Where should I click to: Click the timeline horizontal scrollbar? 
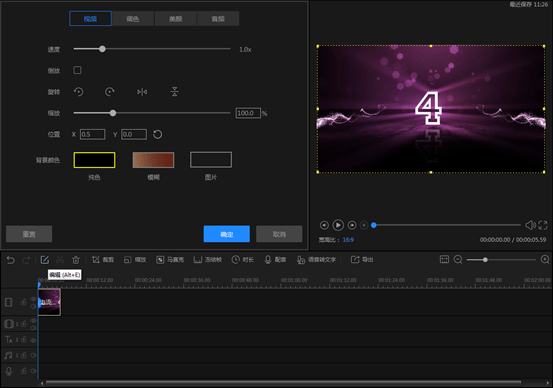(284, 383)
